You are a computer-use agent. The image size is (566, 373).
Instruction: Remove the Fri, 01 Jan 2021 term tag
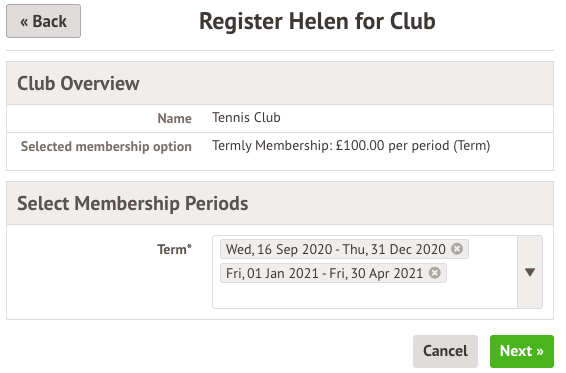(x=435, y=273)
